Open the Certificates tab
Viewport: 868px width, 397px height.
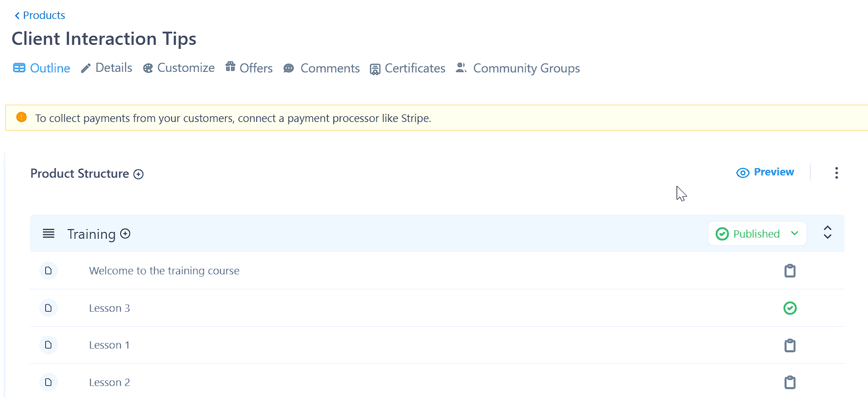pyautogui.click(x=408, y=68)
